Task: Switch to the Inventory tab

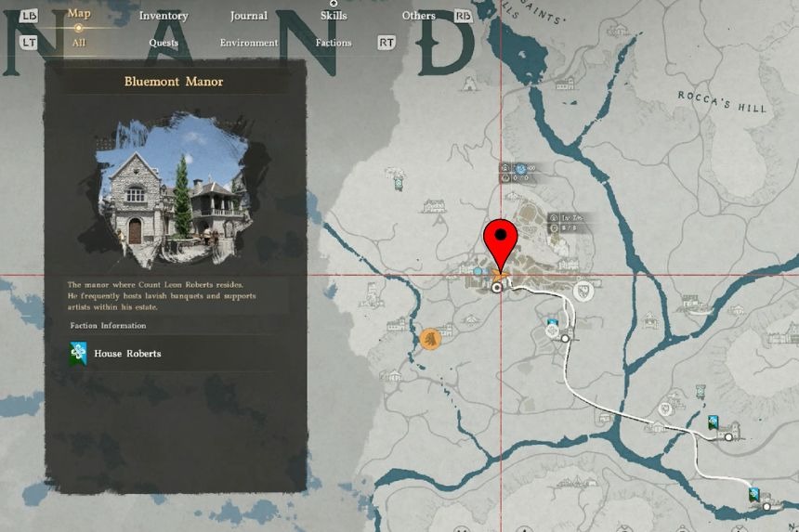Action: coord(164,16)
